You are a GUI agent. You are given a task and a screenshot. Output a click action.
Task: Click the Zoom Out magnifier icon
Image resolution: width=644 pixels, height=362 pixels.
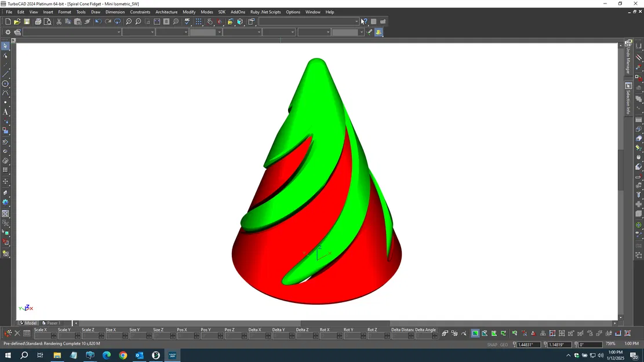(x=138, y=21)
